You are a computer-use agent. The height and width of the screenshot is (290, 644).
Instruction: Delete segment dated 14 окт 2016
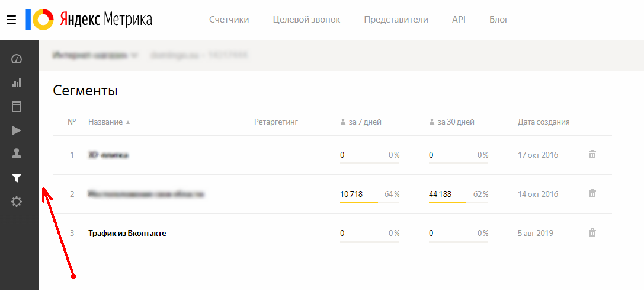[x=592, y=193]
